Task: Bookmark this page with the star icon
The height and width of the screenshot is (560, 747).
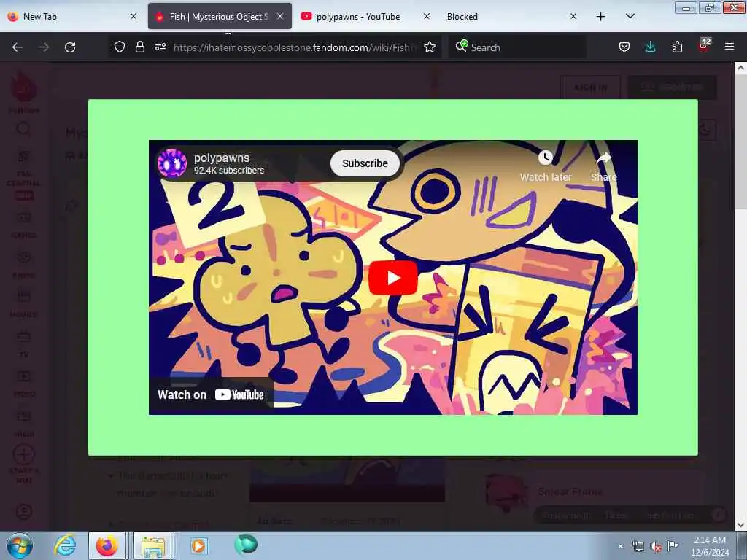Action: [430, 47]
